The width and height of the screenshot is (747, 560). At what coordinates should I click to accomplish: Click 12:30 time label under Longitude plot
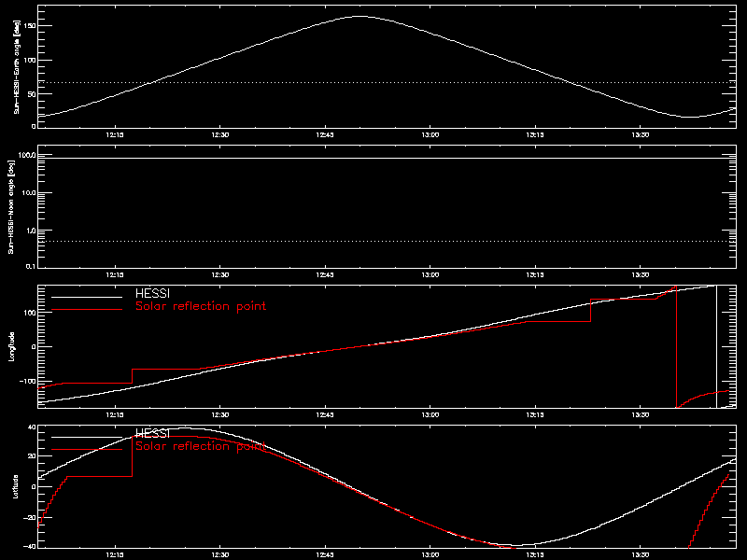[219, 415]
